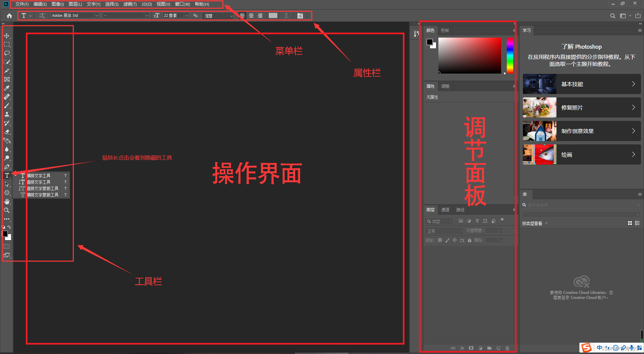Enable center align text
The image size is (644, 354).
tap(251, 16)
